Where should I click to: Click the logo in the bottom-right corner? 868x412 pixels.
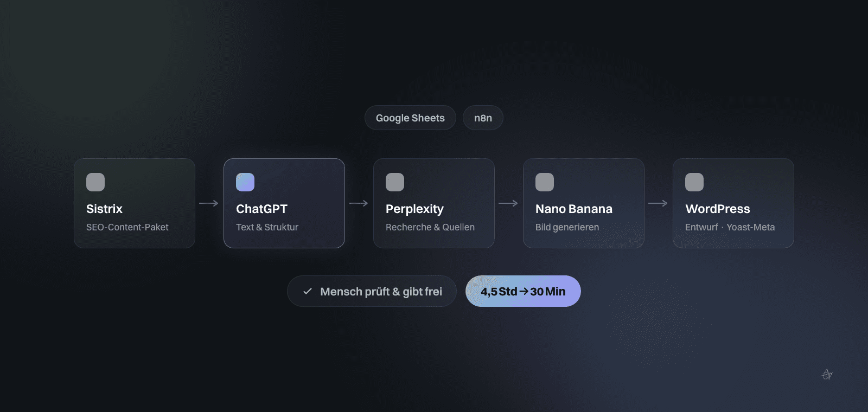(826, 374)
